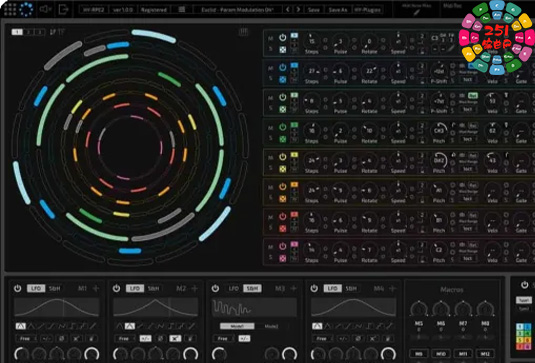Select LFO tab in M1 modulator

(36, 289)
